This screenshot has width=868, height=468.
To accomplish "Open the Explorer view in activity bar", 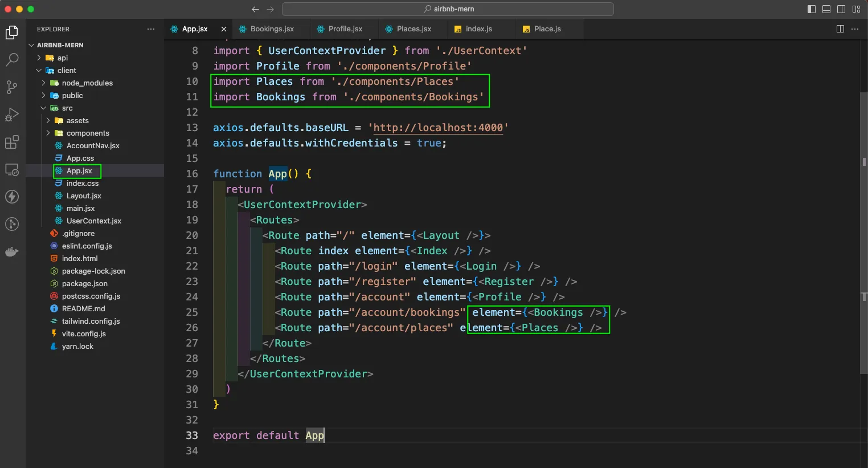I will pyautogui.click(x=12, y=32).
